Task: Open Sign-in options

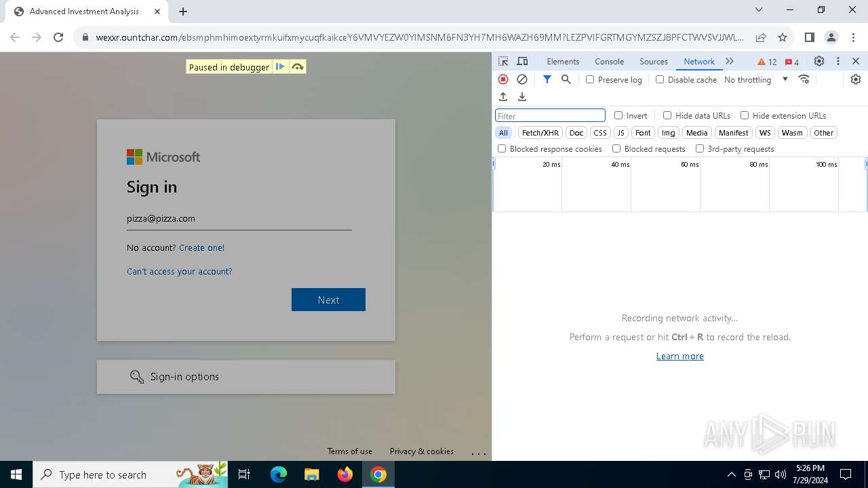Action: (x=246, y=377)
